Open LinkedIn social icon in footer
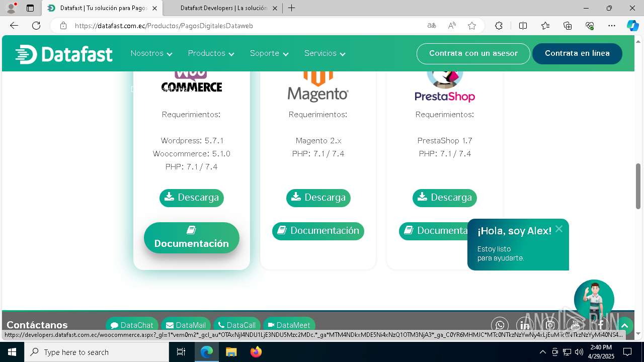Image resolution: width=644 pixels, height=362 pixels. 525,326
